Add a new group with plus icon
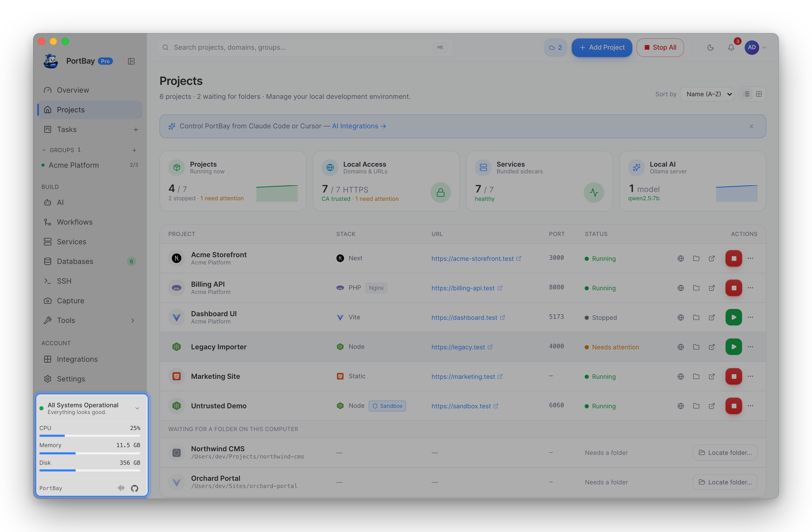This screenshot has width=812, height=532. point(134,150)
